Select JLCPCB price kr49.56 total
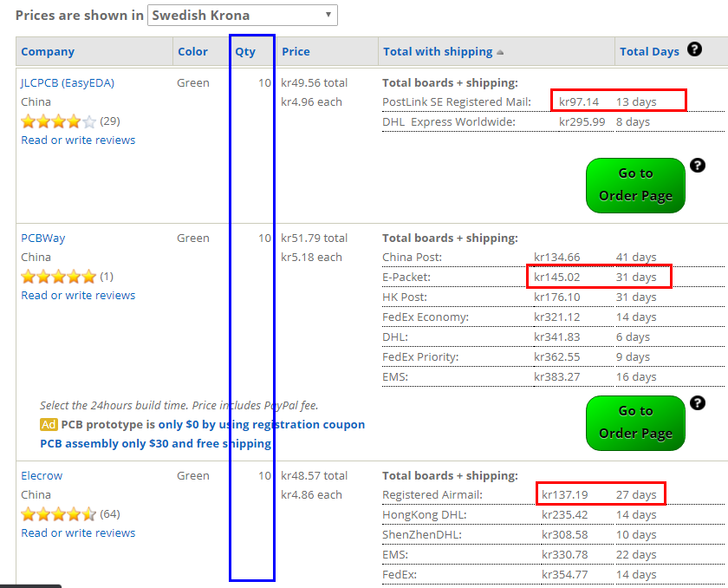 coord(315,83)
